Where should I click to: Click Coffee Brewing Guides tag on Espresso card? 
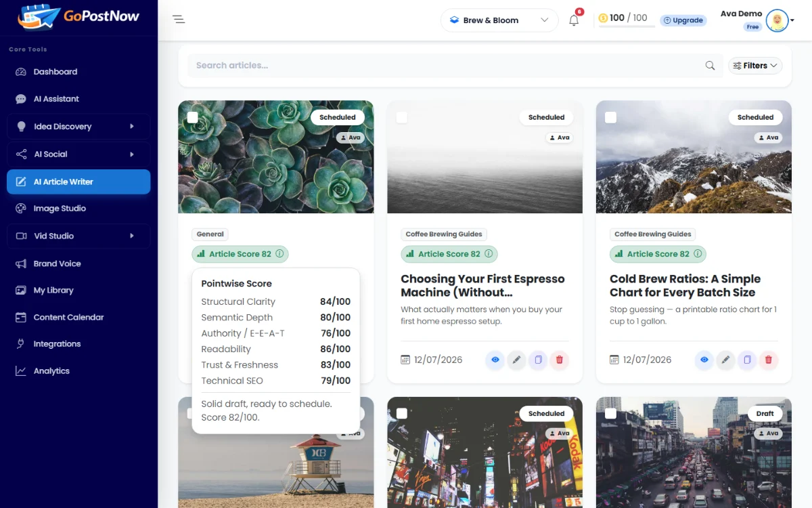pos(444,234)
